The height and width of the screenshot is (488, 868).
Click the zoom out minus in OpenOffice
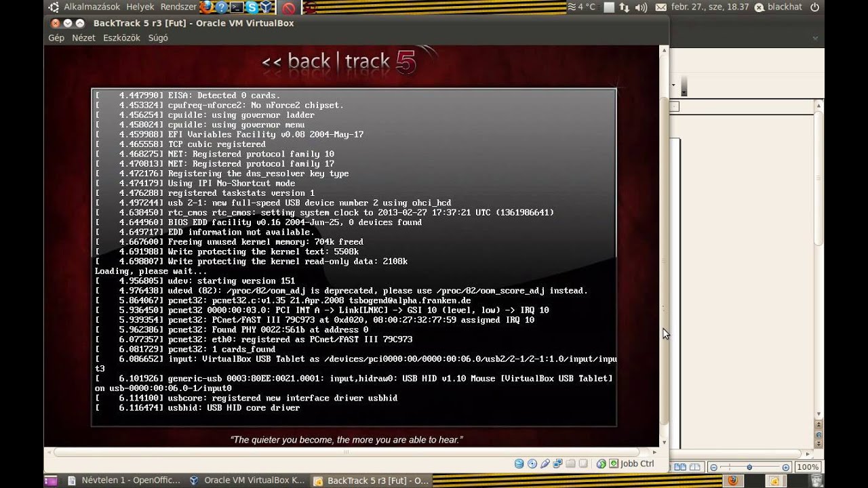tap(713, 467)
